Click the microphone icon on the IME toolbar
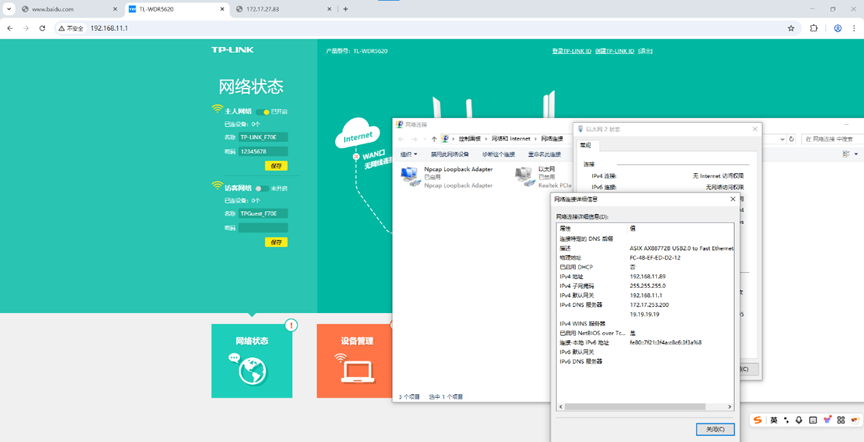The image size is (864, 442). [799, 420]
